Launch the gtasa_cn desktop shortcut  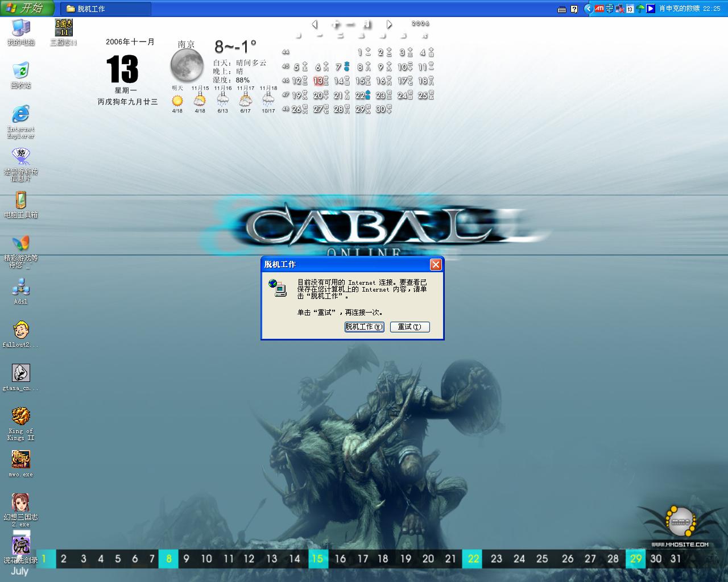21,377
